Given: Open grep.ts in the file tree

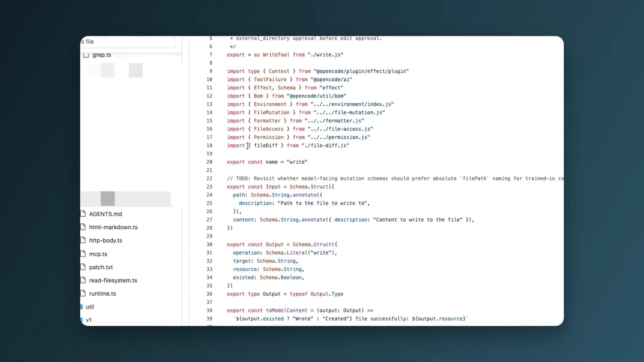Looking at the screenshot, I should click(102, 55).
